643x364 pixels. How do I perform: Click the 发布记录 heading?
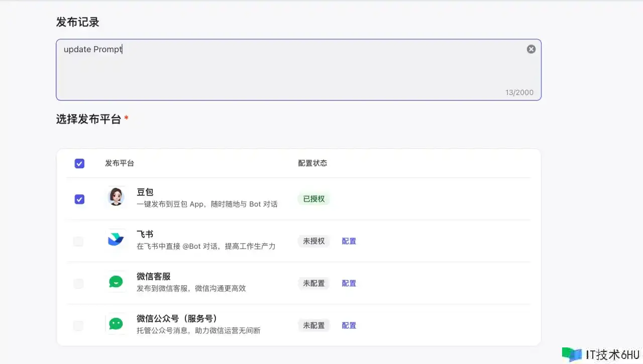[78, 22]
